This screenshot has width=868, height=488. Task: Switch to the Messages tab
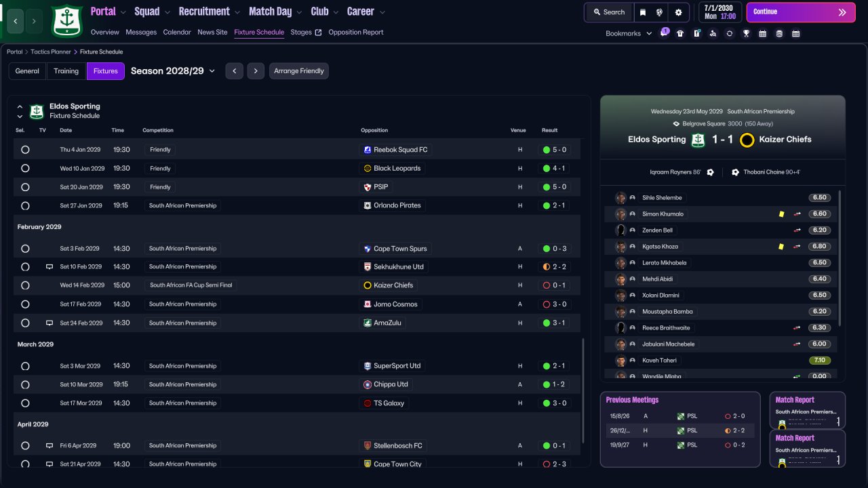pyautogui.click(x=141, y=33)
